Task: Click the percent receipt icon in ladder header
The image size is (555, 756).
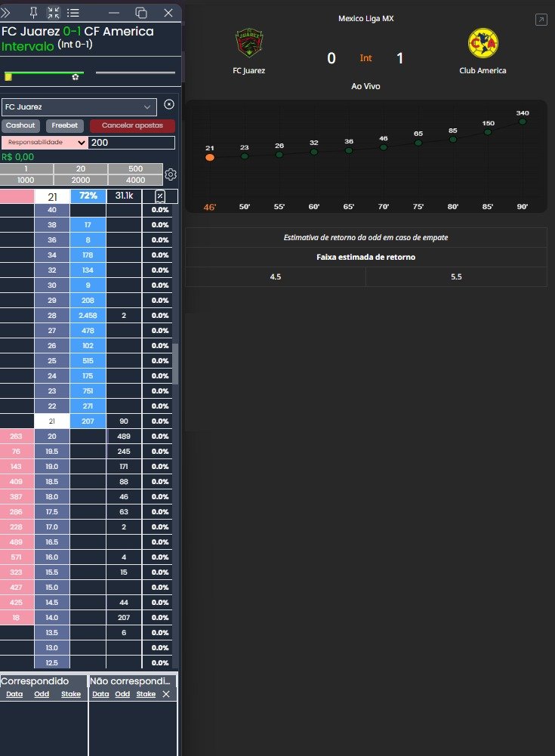Action: pos(160,196)
